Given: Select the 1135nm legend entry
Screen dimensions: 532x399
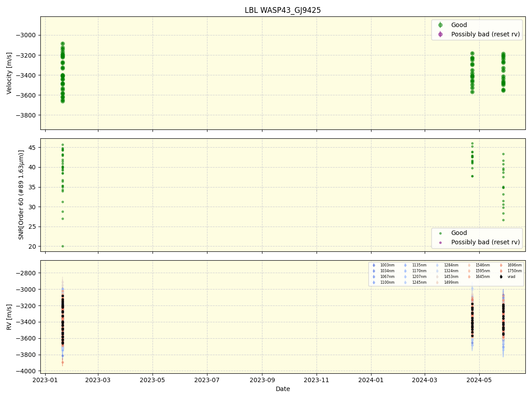Looking at the screenshot, I should click(419, 265).
